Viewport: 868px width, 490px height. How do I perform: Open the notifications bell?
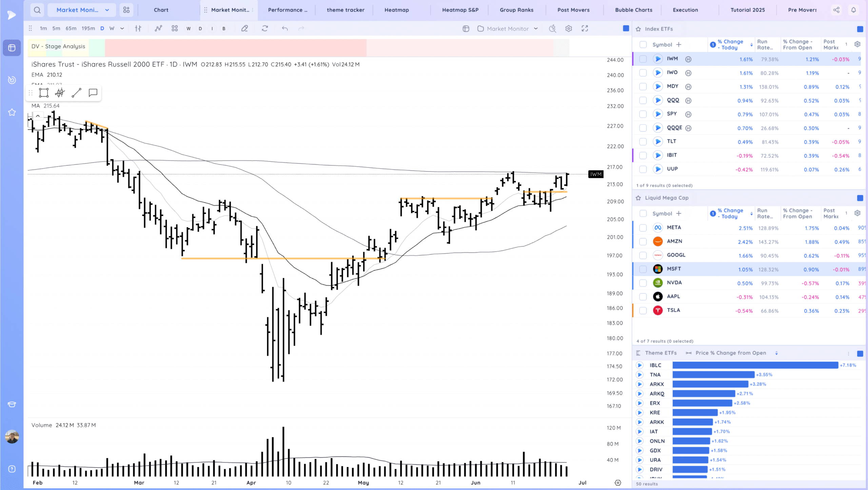[853, 10]
